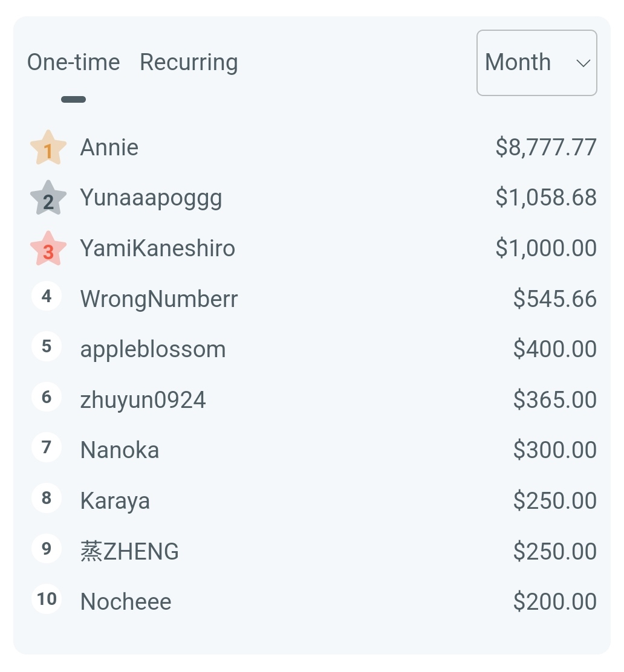This screenshot has height=672, width=624.
Task: Click the gold first-place star badge
Action: (48, 149)
